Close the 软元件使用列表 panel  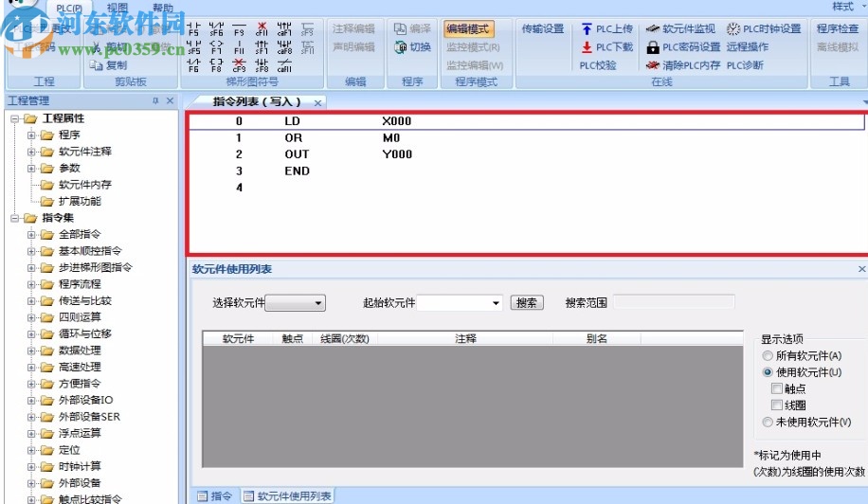point(862,269)
